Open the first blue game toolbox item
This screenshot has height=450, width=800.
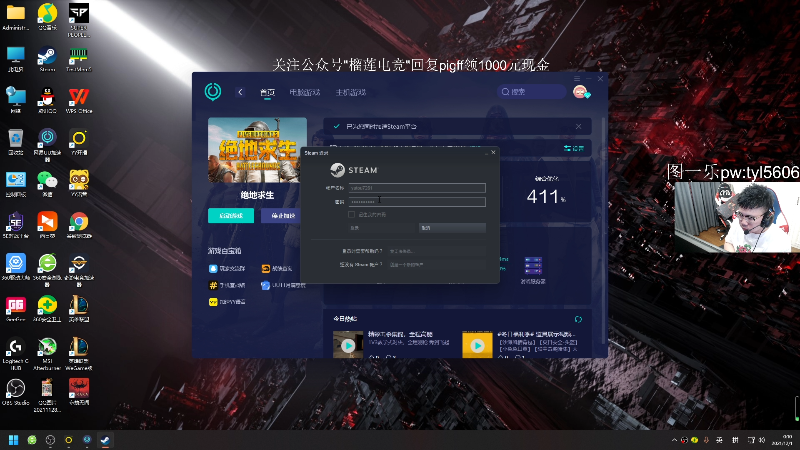(x=227, y=268)
